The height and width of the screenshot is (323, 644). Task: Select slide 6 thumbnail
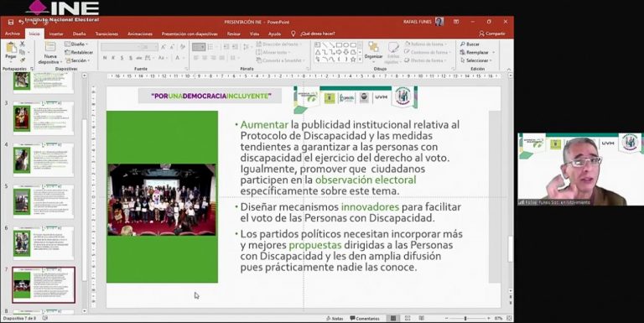(43, 243)
